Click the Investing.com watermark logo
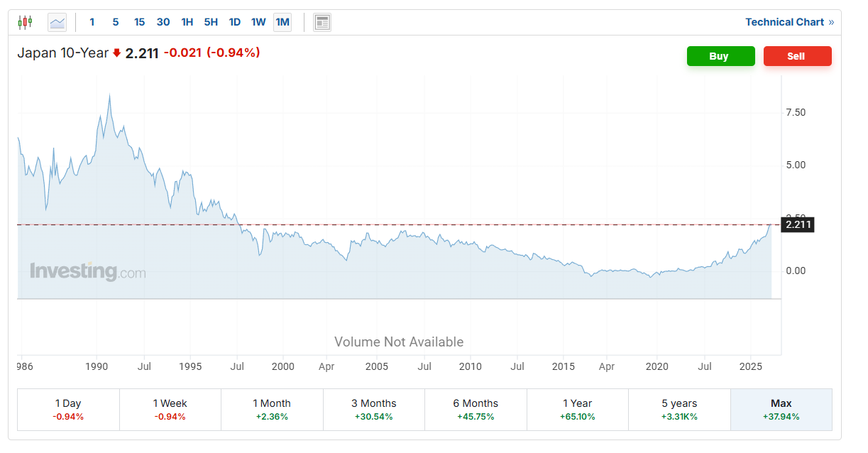The width and height of the screenshot is (868, 453). 87,271
